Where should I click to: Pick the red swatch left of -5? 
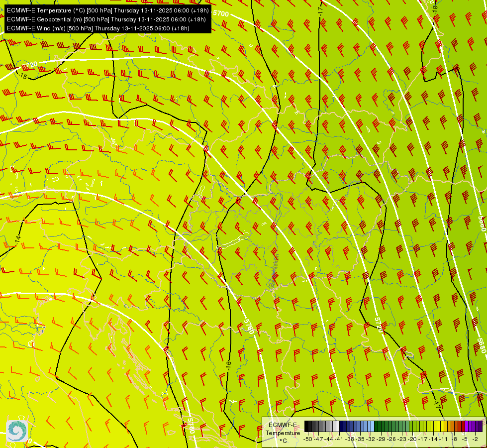tap(464, 426)
